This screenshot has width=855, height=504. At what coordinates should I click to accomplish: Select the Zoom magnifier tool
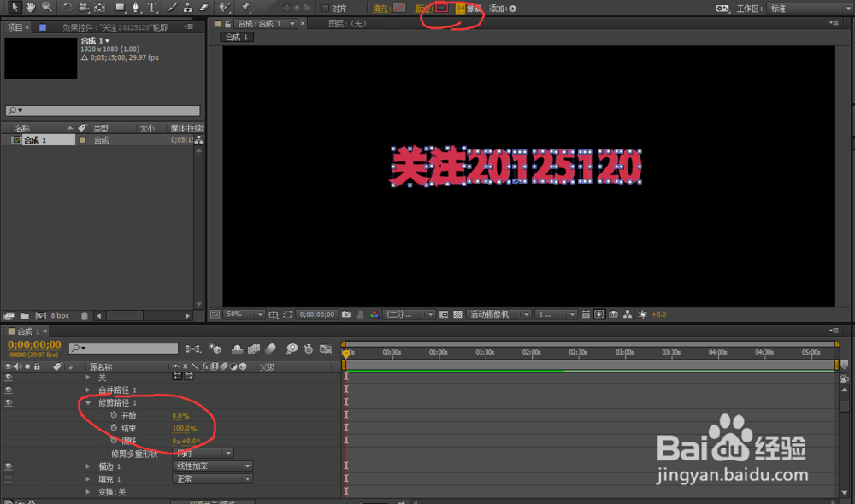[47, 7]
